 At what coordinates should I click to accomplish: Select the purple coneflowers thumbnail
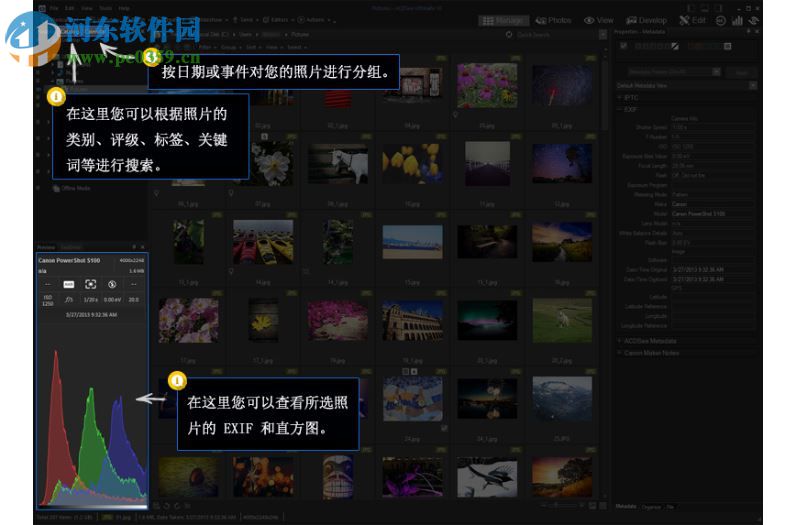click(487, 85)
